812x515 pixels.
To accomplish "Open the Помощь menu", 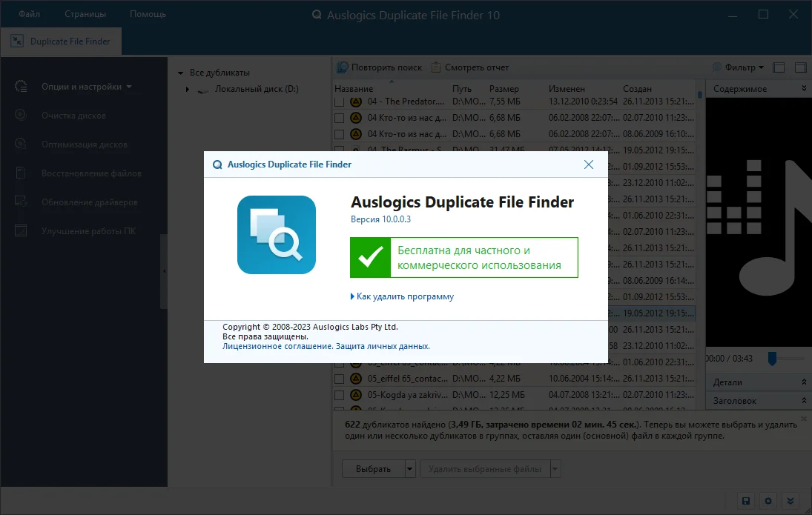I will point(148,14).
